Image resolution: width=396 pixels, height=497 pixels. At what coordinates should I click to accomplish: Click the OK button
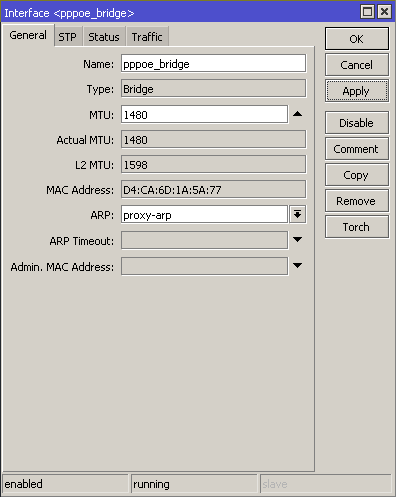pos(357,39)
